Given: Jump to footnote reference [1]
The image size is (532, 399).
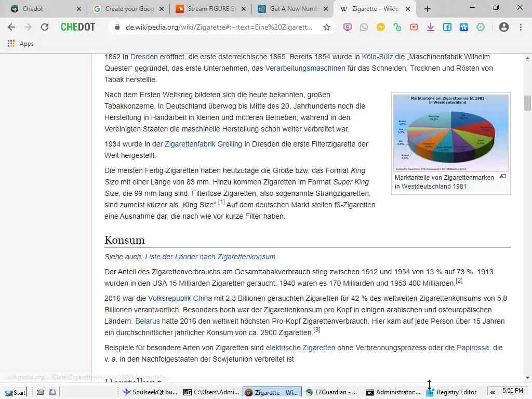Looking at the screenshot, I should click(x=221, y=202).
